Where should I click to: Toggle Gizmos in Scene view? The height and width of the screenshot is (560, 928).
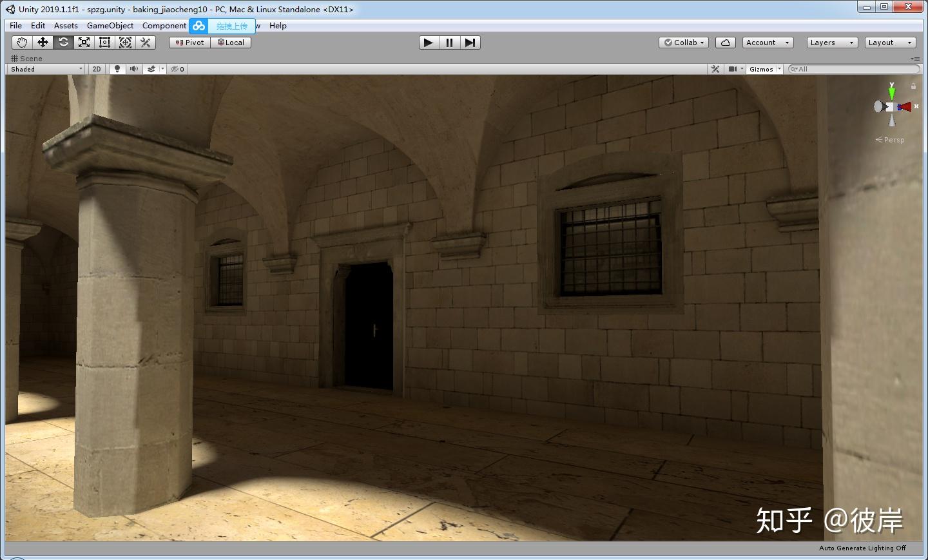tap(761, 69)
